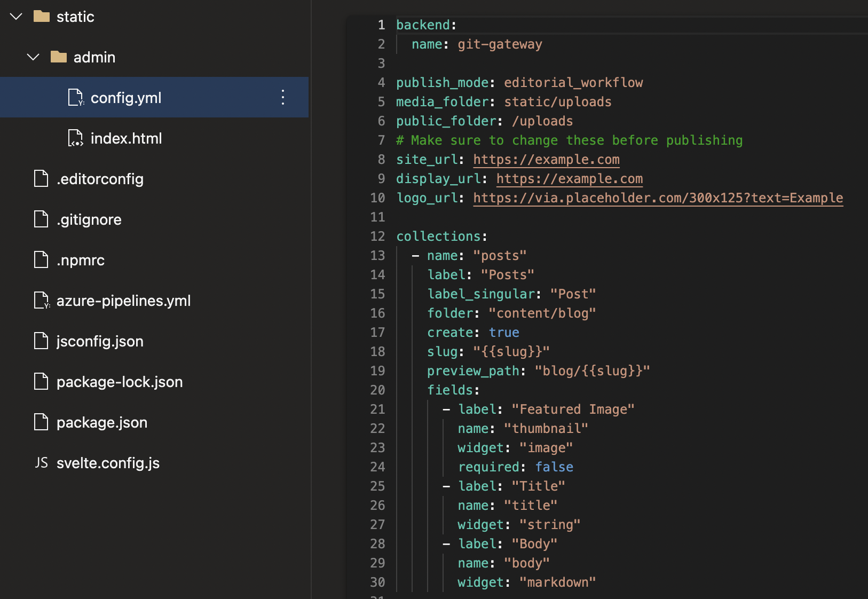The width and height of the screenshot is (868, 599).
Task: Click the azure-pipelines.yml file icon
Action: tap(42, 301)
